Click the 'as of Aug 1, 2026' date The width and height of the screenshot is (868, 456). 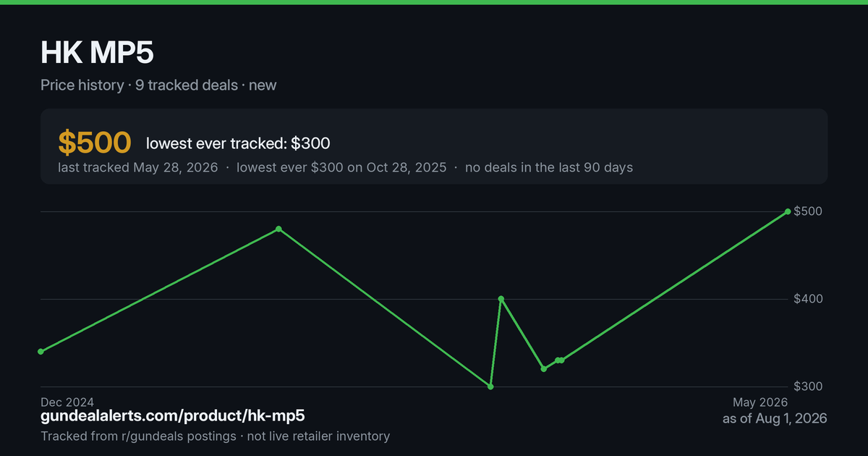coord(775,418)
